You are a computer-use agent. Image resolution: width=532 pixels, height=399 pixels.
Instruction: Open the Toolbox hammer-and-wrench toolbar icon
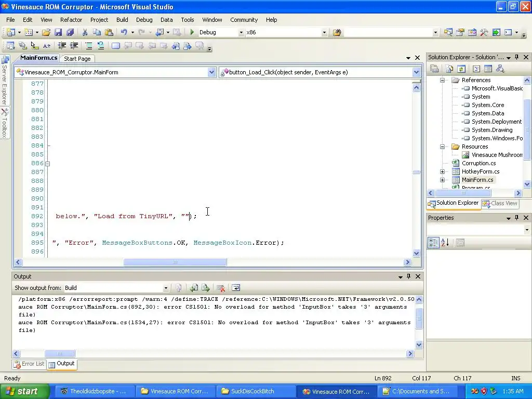point(484,32)
